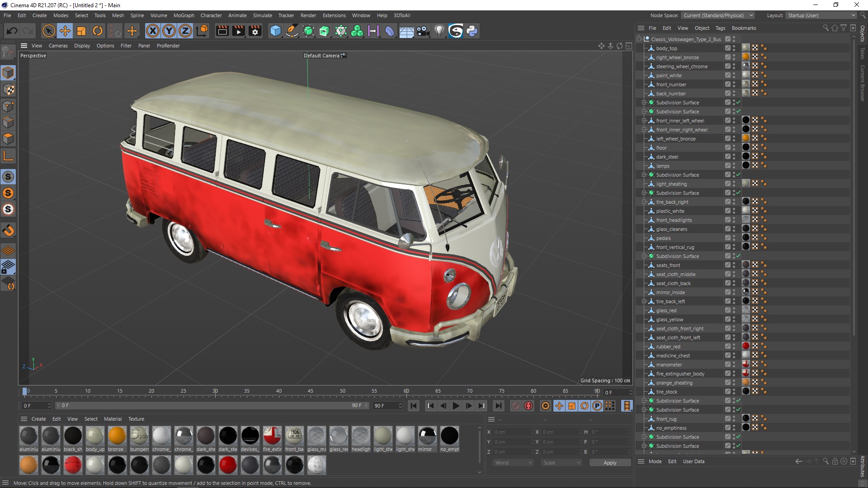Switch to Texture mode in left toolbar

click(x=8, y=89)
